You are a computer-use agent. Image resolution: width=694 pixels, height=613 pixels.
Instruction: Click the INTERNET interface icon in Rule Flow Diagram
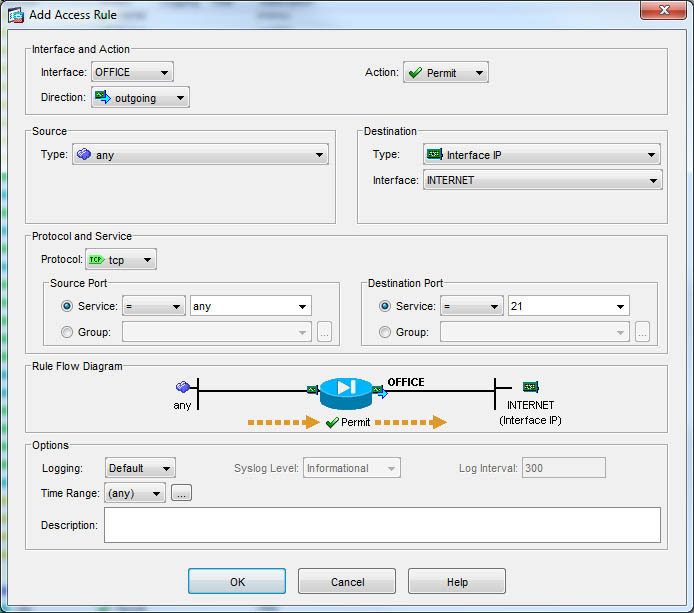click(x=530, y=387)
